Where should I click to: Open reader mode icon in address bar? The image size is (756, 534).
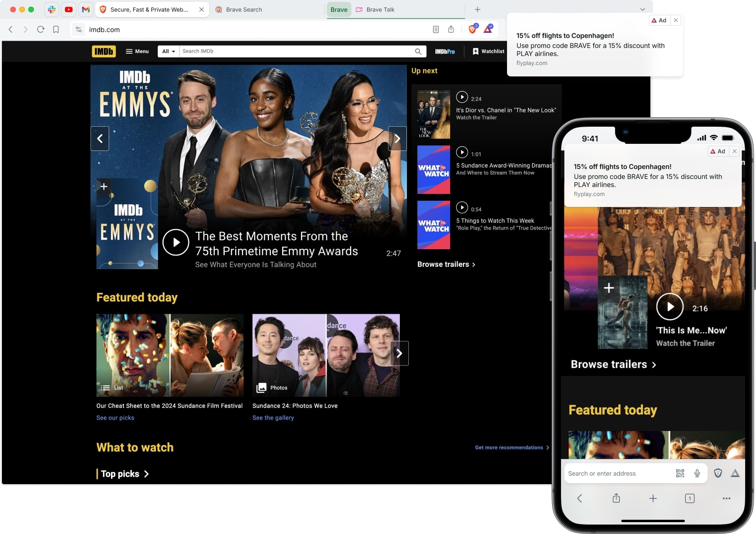[436, 29]
